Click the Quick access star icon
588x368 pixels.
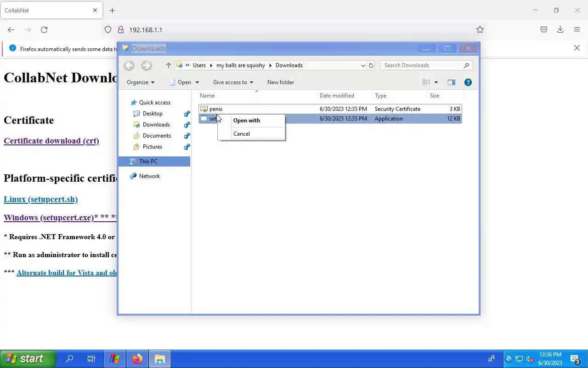[134, 103]
